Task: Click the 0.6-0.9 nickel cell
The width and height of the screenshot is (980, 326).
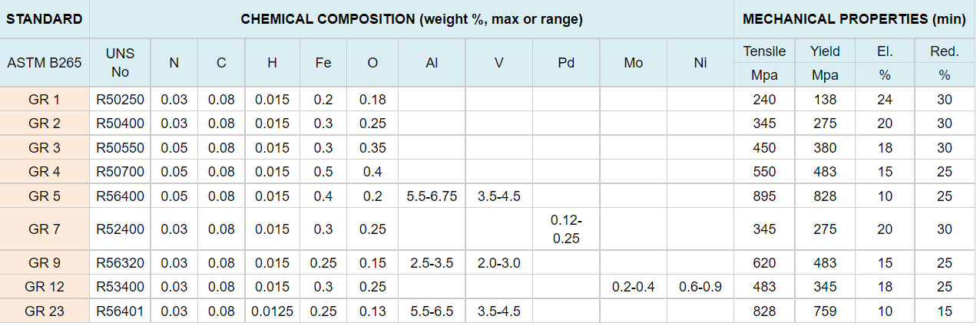Action: click(700, 287)
